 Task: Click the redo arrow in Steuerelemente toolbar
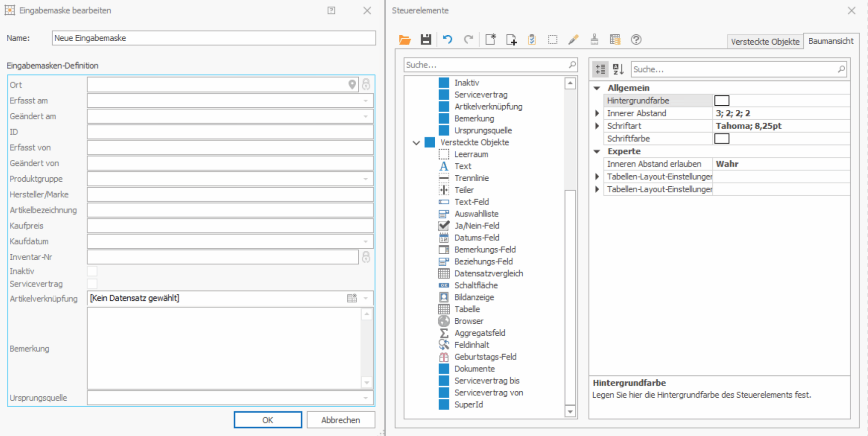tap(469, 40)
